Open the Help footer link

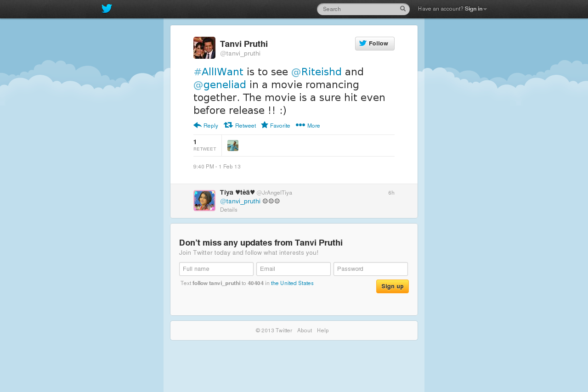click(x=323, y=330)
